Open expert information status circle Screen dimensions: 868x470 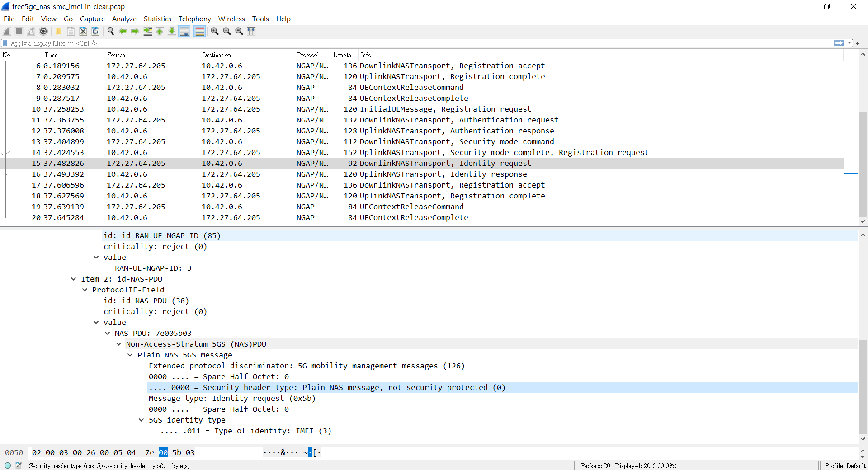click(8, 465)
